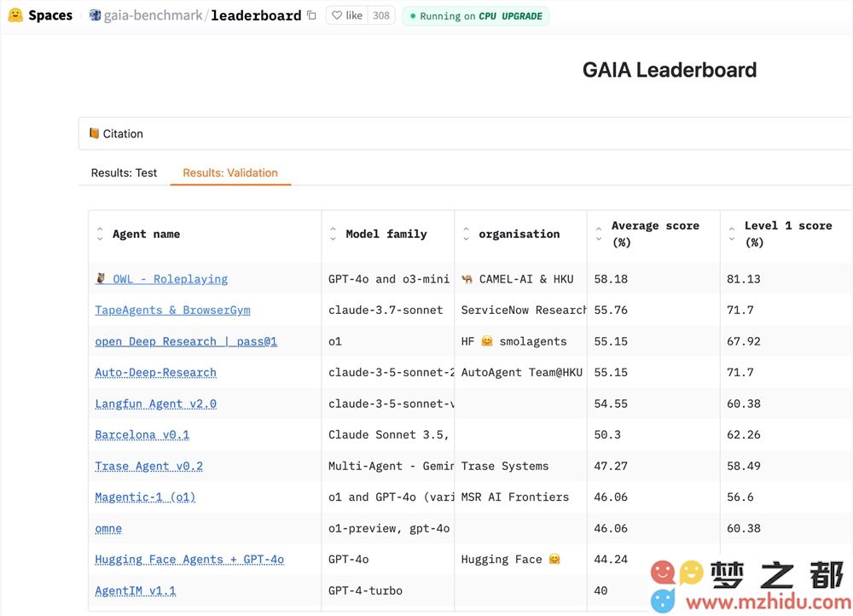
Task: Open the Langfun Agent v2.0 link
Action: pos(155,404)
